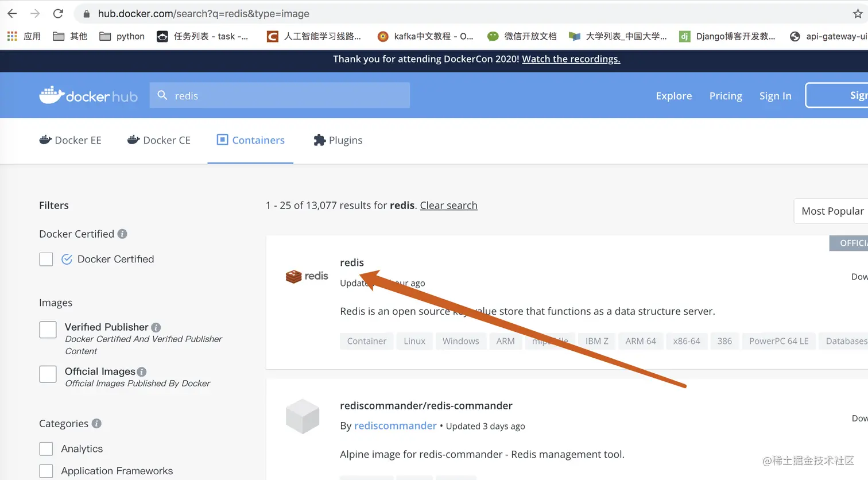
Task: Click the Databases tag
Action: (x=844, y=341)
